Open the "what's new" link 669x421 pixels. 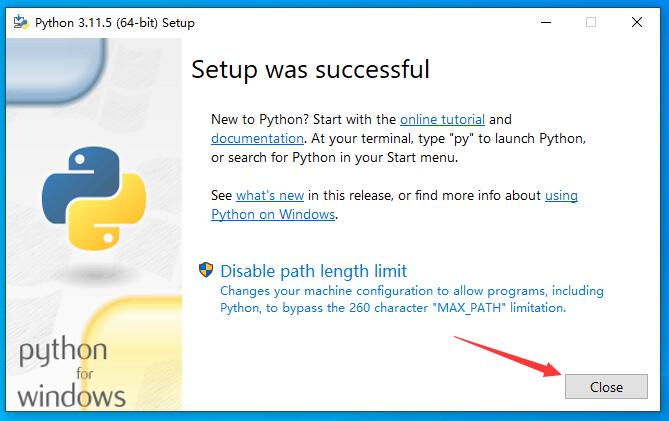[269, 195]
